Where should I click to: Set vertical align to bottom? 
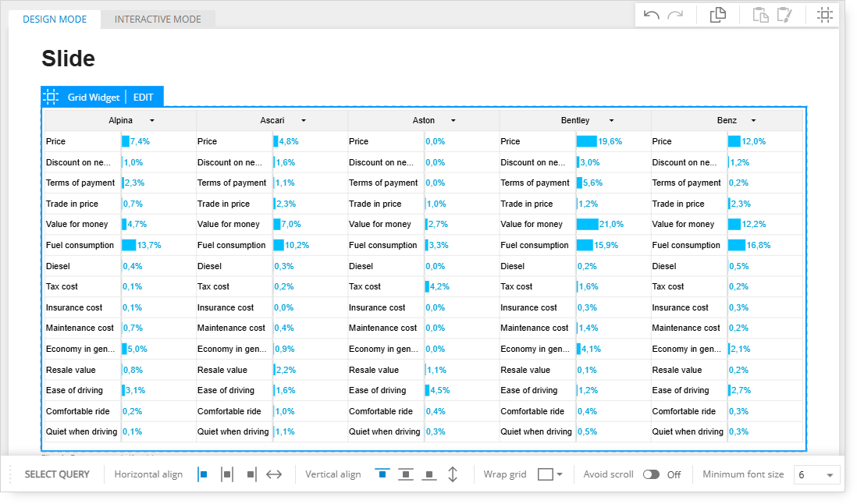coord(429,474)
